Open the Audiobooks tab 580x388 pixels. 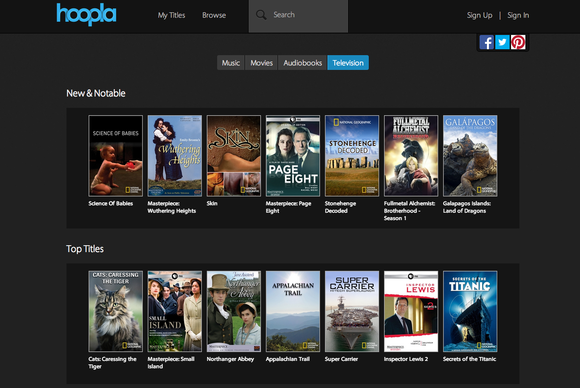click(x=303, y=63)
